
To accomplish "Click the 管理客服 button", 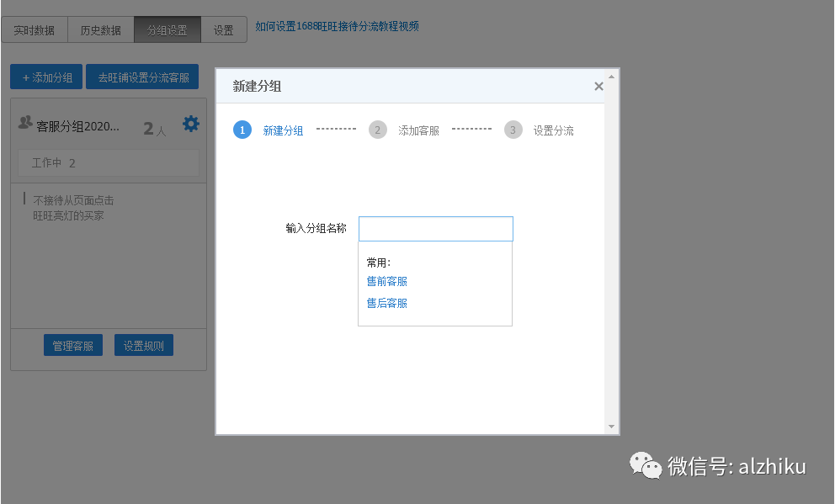I will click(x=73, y=346).
